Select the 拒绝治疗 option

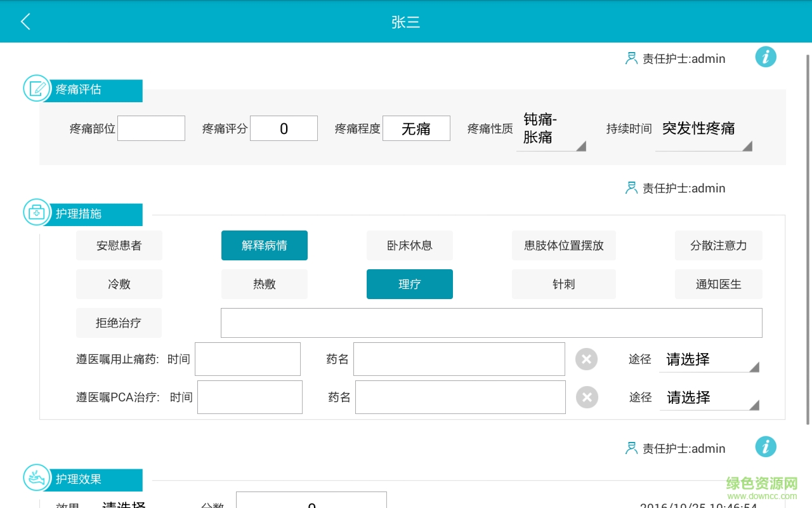(x=119, y=323)
